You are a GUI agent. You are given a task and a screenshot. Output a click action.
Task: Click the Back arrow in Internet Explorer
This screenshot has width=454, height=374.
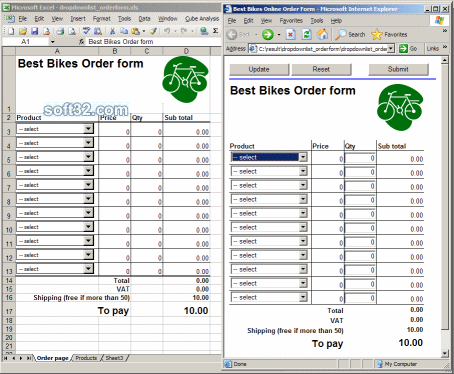point(232,34)
